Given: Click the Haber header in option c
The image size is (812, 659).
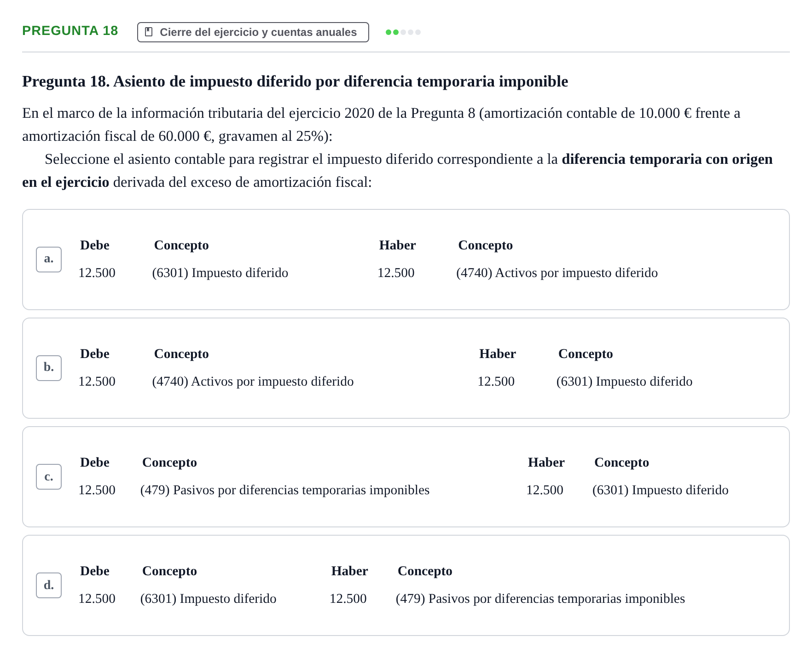Looking at the screenshot, I should 546,462.
